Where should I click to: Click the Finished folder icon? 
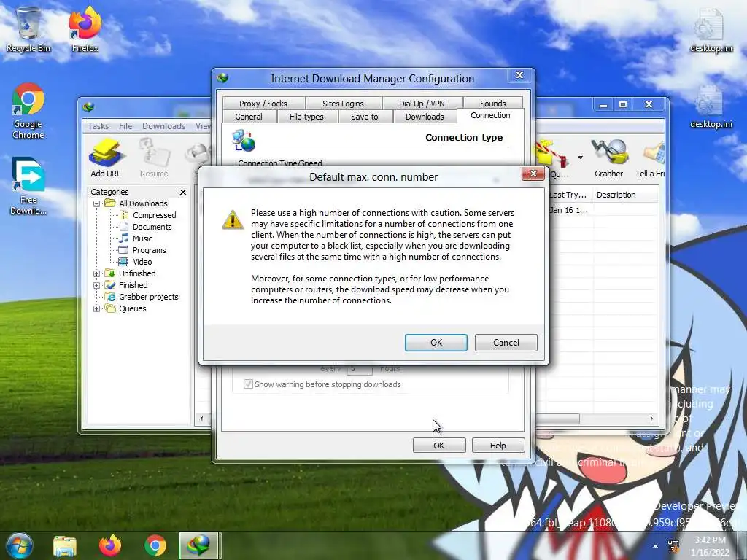[110, 285]
